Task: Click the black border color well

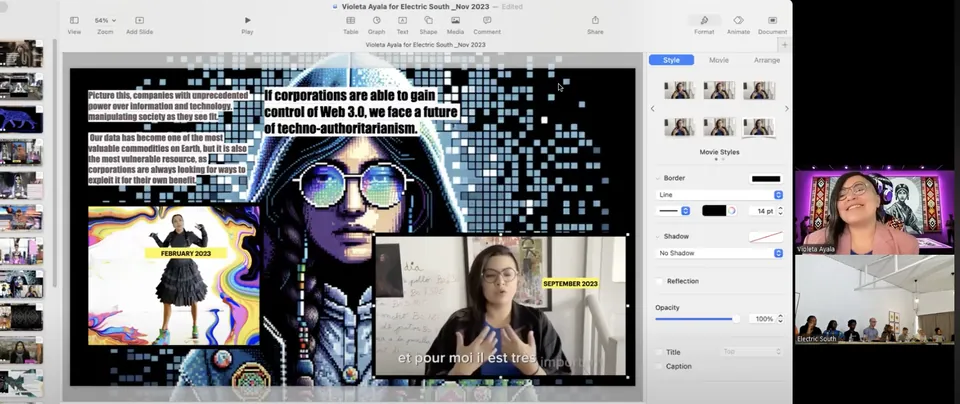Action: (x=713, y=211)
